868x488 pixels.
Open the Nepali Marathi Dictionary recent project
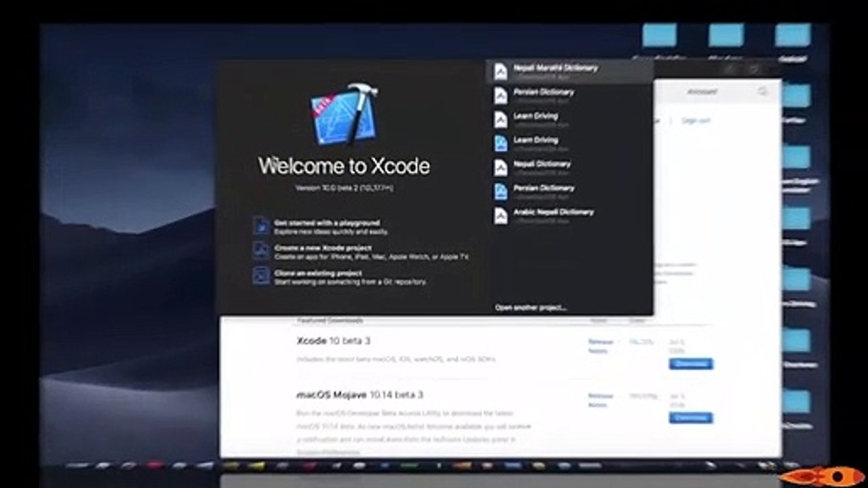tap(569, 71)
